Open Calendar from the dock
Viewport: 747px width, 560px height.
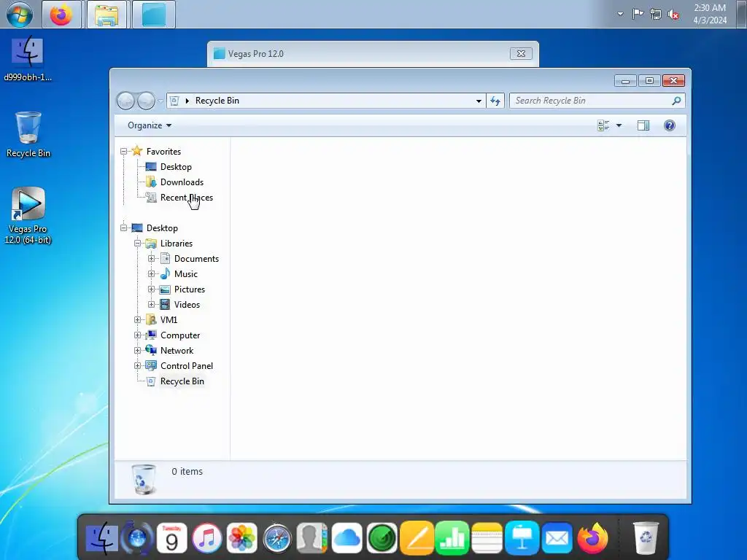point(172,539)
